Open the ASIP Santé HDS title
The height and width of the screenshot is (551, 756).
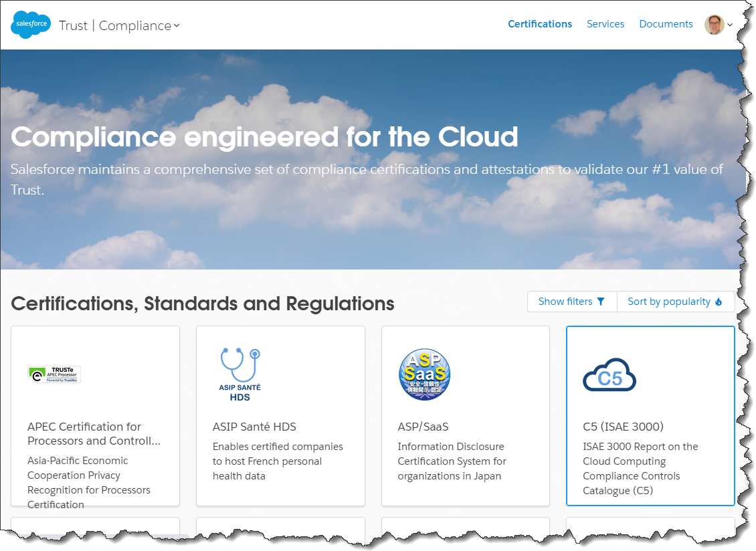click(254, 427)
